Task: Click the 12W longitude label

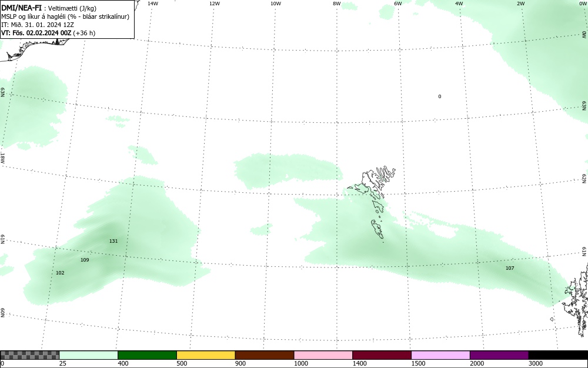Action: (214, 4)
